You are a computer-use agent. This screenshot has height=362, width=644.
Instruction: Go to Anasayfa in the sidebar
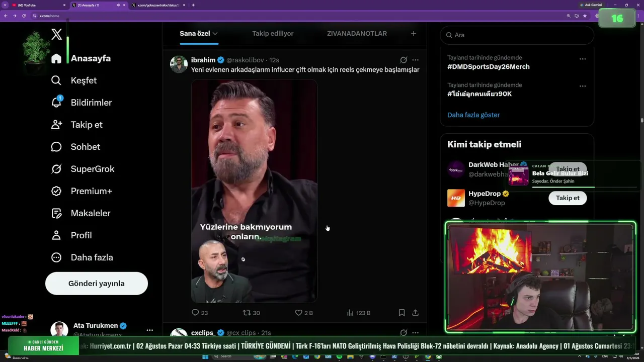[x=81, y=58]
